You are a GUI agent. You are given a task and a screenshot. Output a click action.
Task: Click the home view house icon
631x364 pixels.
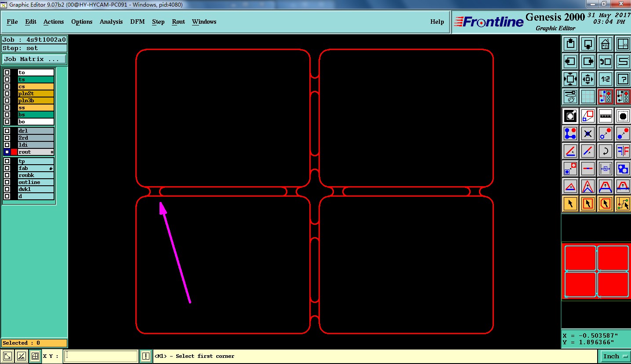point(606,44)
